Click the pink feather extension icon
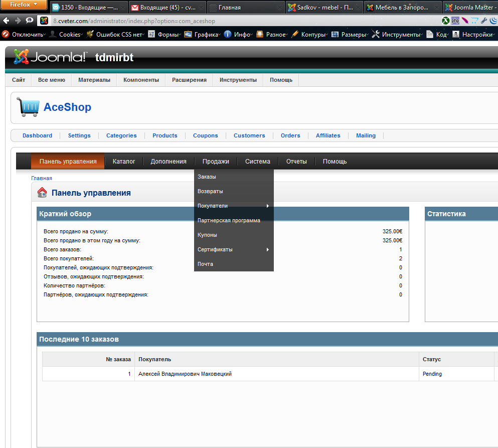The image size is (498, 448). 465,21
